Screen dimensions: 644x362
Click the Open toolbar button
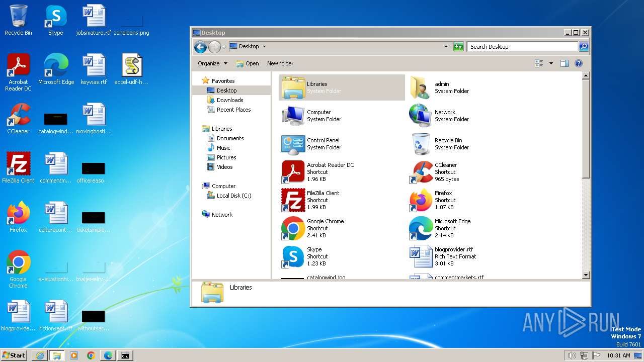point(248,63)
